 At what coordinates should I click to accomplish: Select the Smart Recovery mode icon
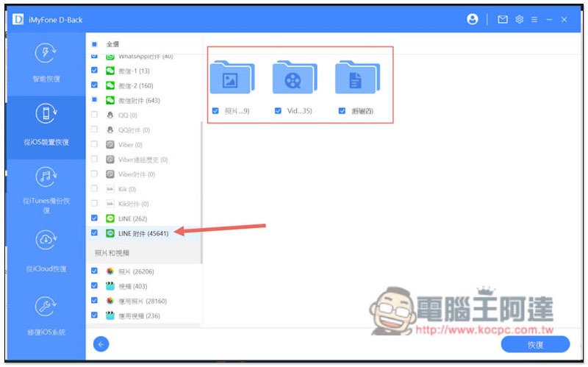tap(46, 53)
